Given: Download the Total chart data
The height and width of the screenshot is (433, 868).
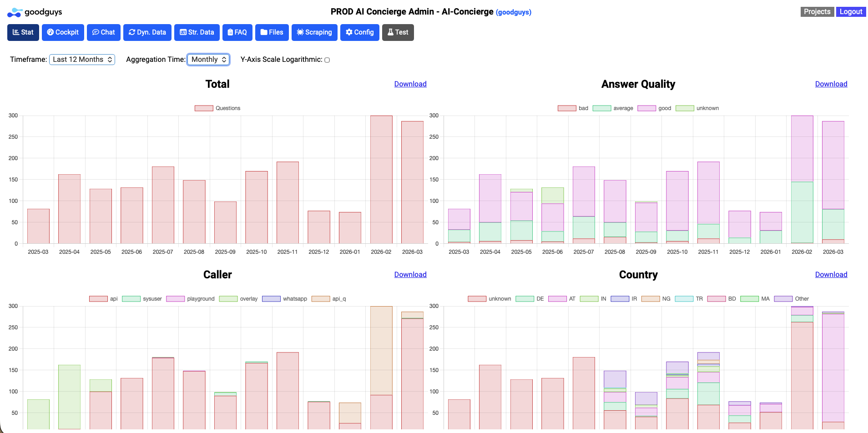Looking at the screenshot, I should 410,84.
